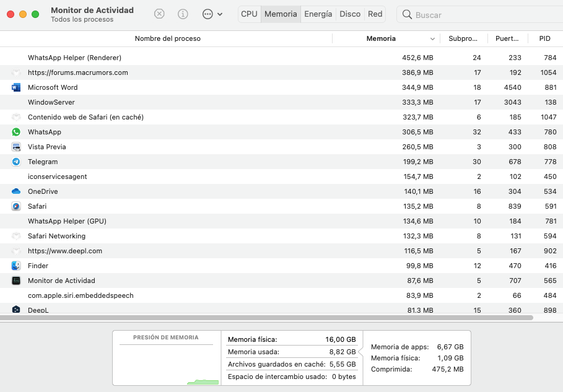563x392 pixels.
Task: Click the Contenido web de Safari shield icon
Action: click(16, 117)
